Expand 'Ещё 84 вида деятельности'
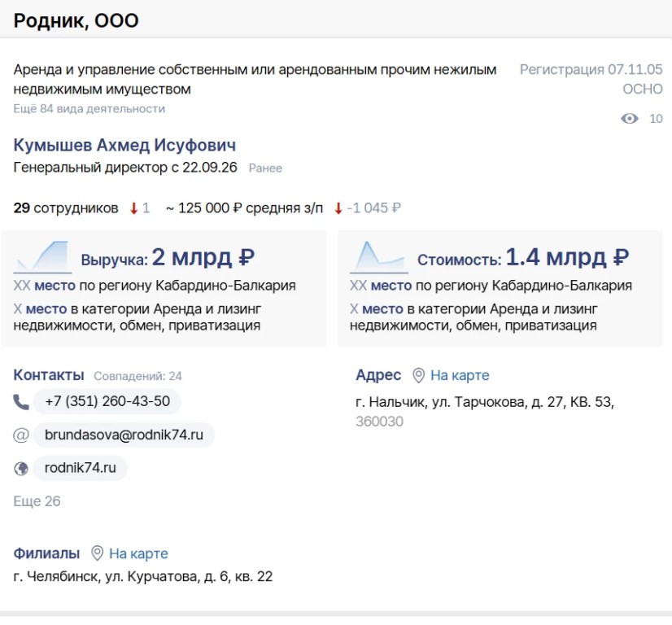The width and height of the screenshot is (672, 625). 89,109
